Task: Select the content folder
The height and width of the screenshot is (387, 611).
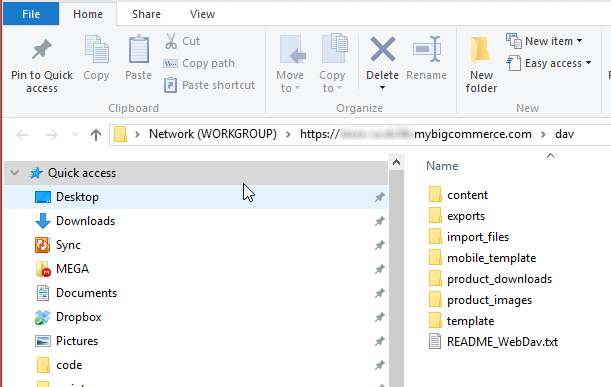Action: [458, 195]
